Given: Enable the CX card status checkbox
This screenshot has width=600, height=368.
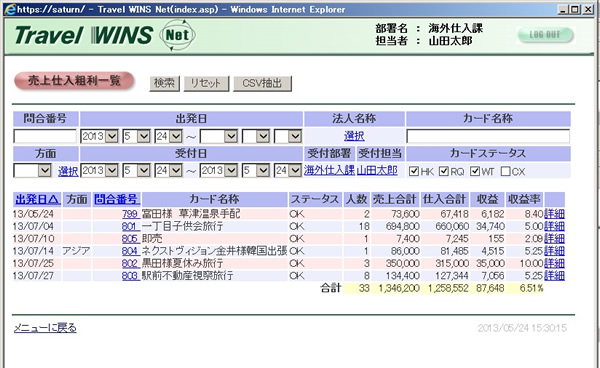Looking at the screenshot, I should pyautogui.click(x=505, y=171).
